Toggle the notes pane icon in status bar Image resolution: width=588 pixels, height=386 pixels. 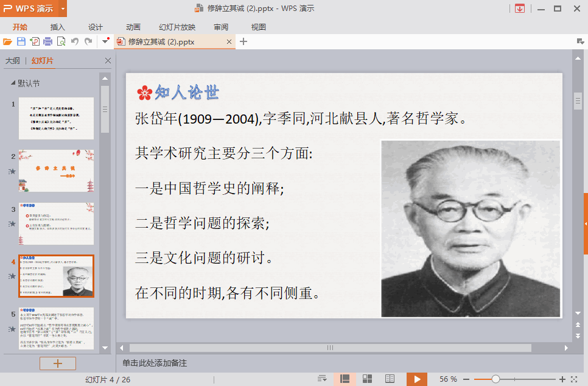322,379
